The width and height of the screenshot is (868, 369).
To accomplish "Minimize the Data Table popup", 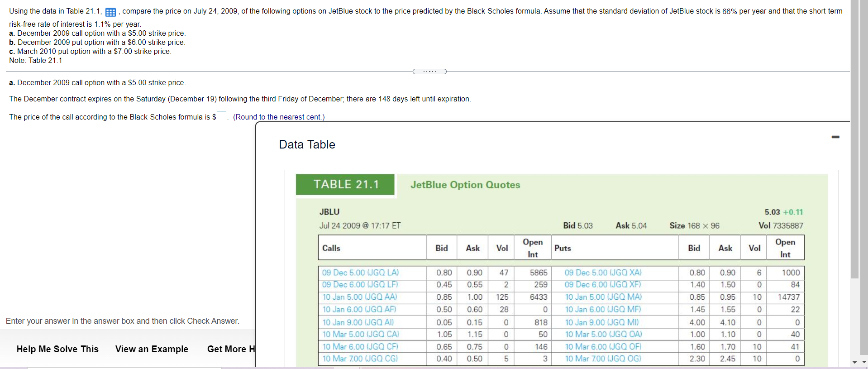I will (x=835, y=137).
